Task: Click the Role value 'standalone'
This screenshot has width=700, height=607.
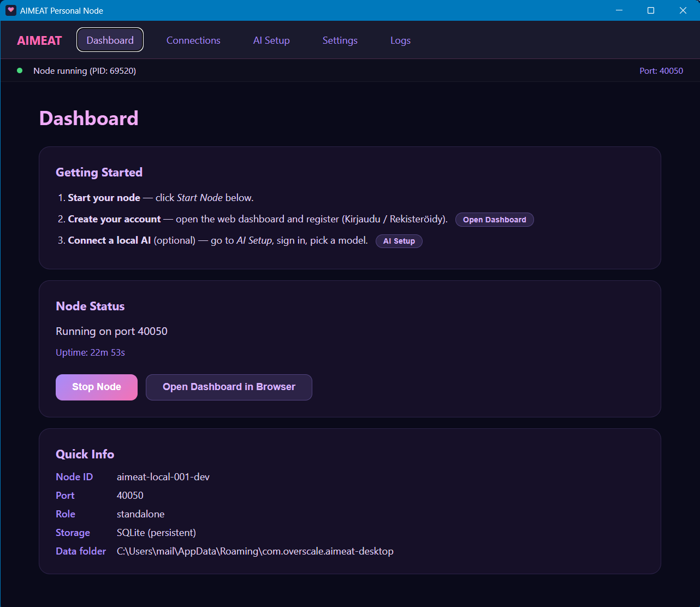Action: (140, 514)
